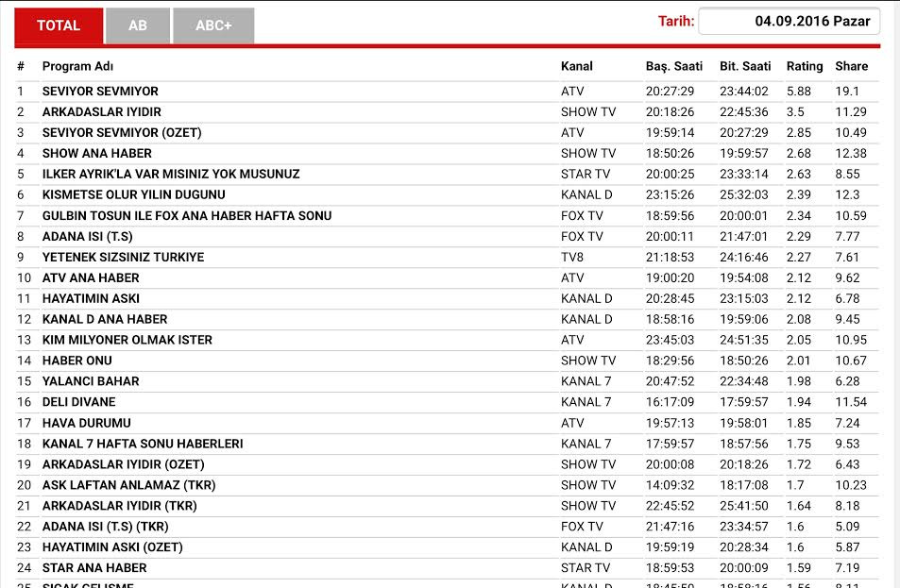Click KIM MILYONER OLMAK ISTER entry
900x588 pixels.
pyautogui.click(x=127, y=340)
